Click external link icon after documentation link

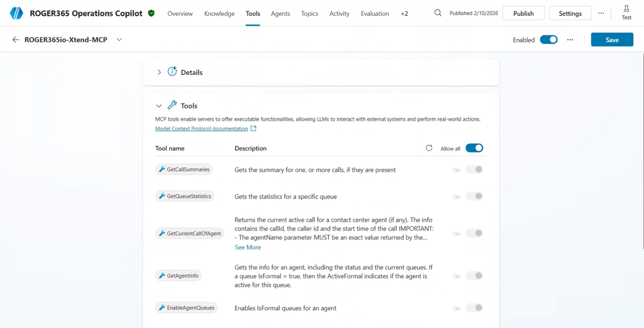pyautogui.click(x=253, y=129)
